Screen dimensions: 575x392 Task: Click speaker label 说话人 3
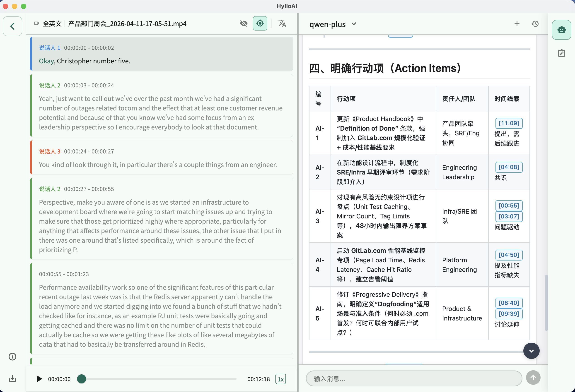click(x=49, y=151)
